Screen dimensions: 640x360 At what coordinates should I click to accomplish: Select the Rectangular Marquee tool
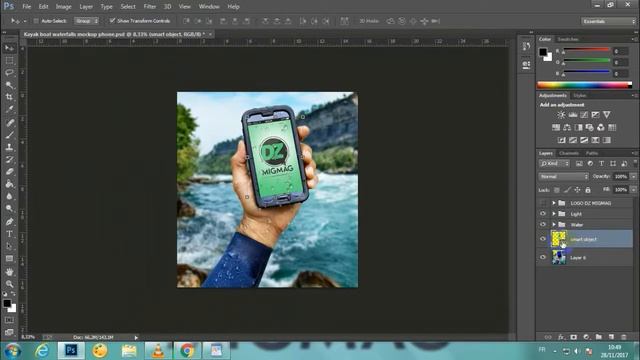click(9, 60)
